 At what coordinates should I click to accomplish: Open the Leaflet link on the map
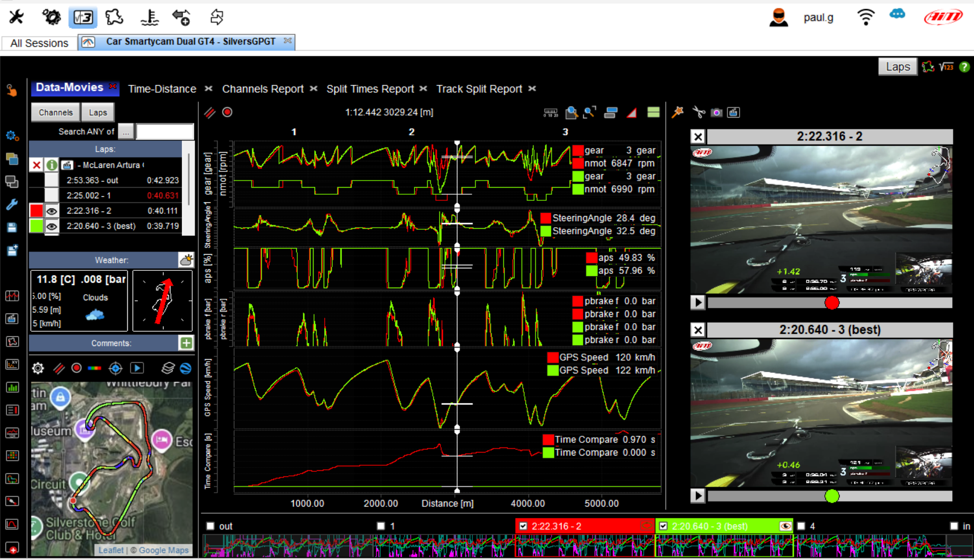[x=111, y=550]
